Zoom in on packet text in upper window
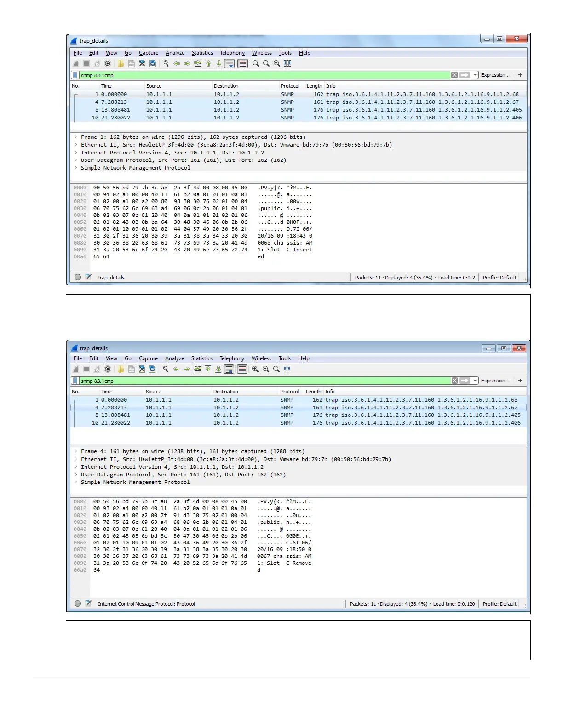563x728 pixels. tap(256, 63)
